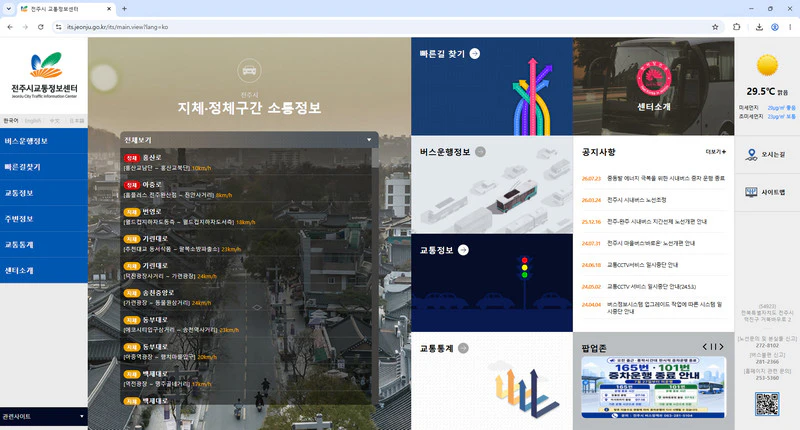Screen dimensions: 800x430
Task: Switch language to 日本語
Action: click(77, 121)
